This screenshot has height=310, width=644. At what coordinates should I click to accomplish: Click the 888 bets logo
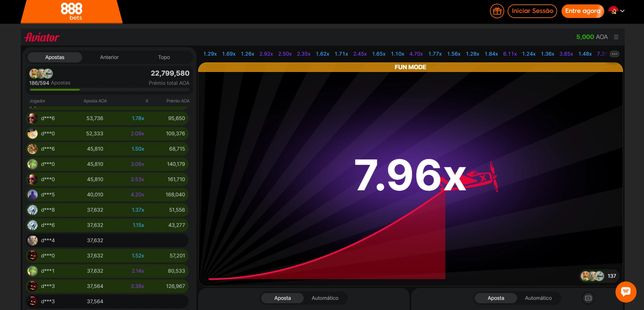[72, 12]
